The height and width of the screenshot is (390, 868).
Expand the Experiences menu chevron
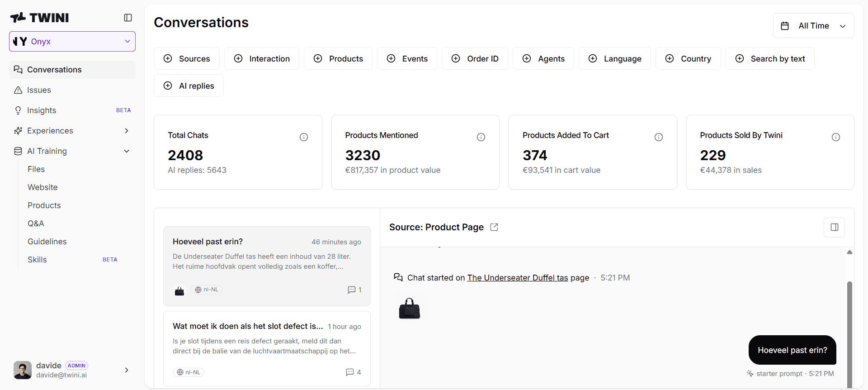coord(127,131)
